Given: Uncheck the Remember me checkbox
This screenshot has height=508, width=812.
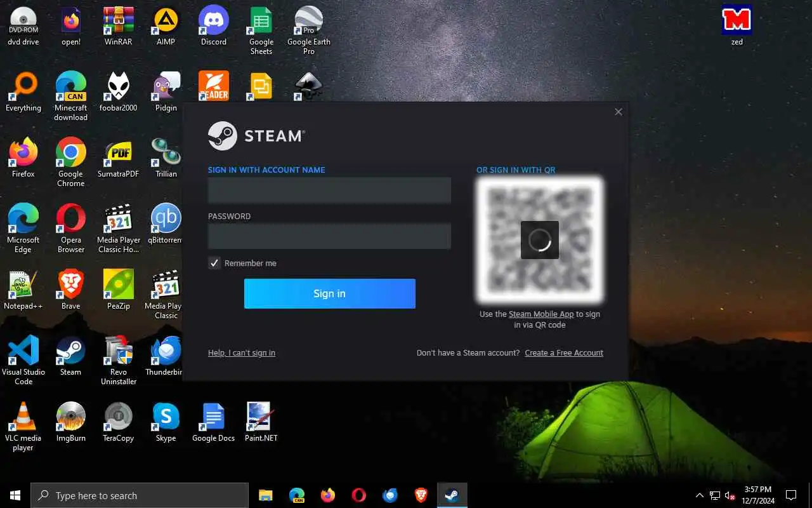Looking at the screenshot, I should [214, 263].
